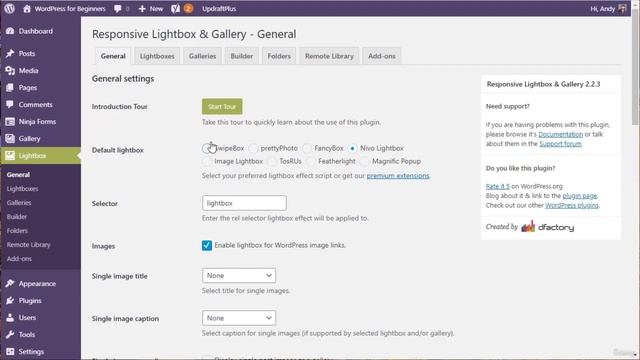640x360 pixels.
Task: Select the Magnific Popup radio button
Action: 364,161
